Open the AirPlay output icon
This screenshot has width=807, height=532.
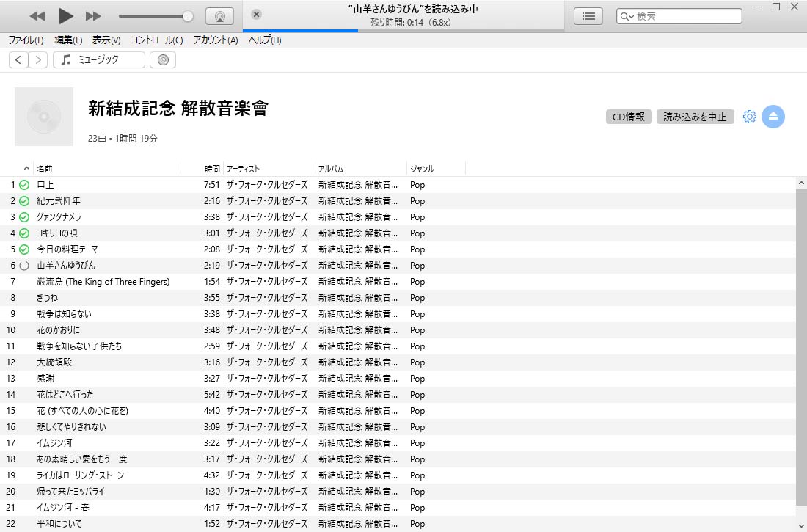click(x=219, y=16)
